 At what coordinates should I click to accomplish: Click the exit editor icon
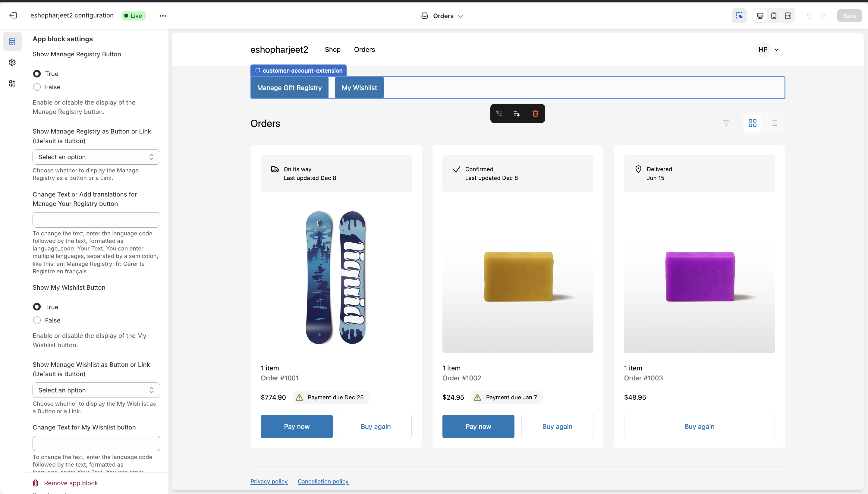pos(13,16)
